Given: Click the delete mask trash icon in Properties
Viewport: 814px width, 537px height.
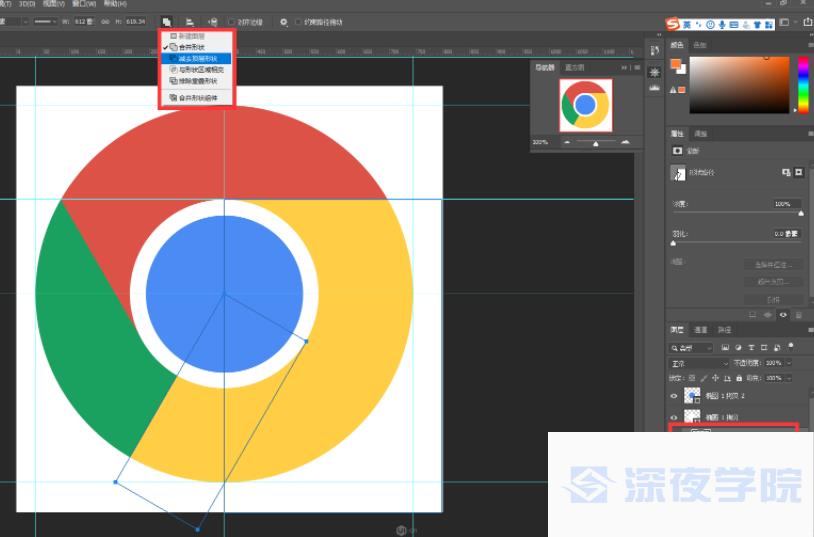Looking at the screenshot, I should coord(799,315).
